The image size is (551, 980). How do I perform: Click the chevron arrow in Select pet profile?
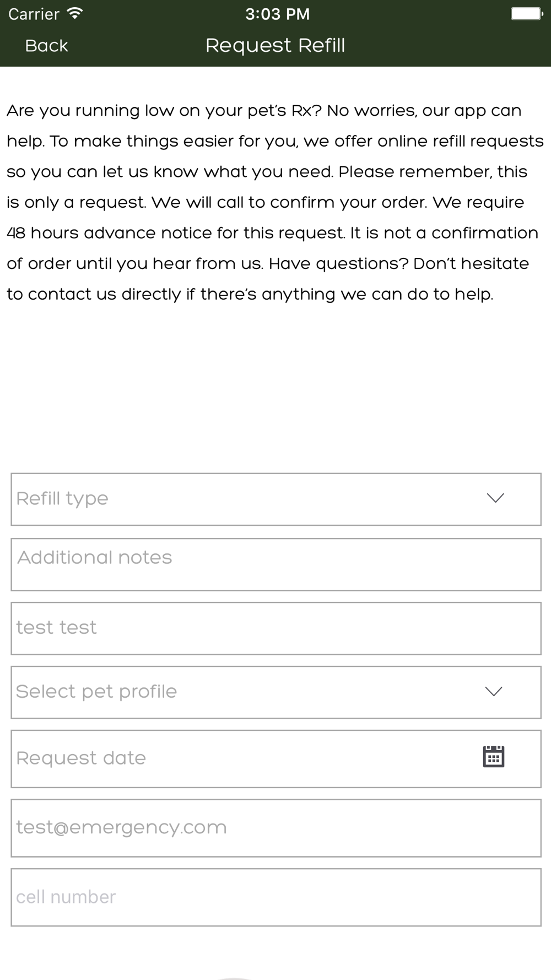493,691
